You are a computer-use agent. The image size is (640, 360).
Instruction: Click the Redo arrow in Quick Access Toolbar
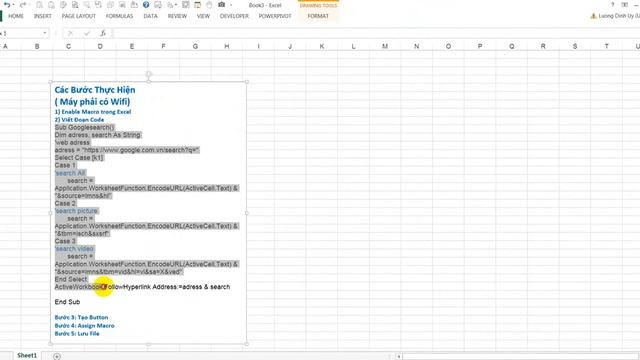[x=23, y=5]
